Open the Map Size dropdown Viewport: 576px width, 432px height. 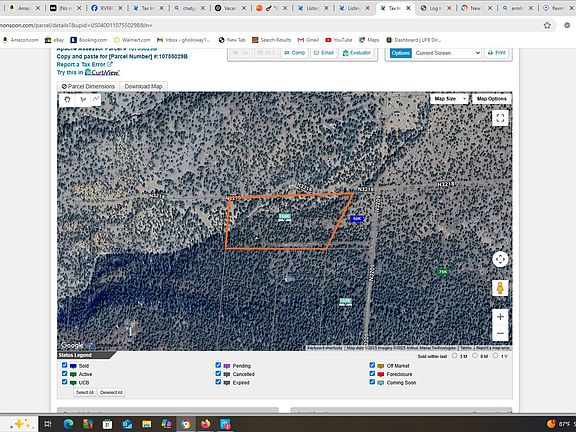pyautogui.click(x=449, y=98)
